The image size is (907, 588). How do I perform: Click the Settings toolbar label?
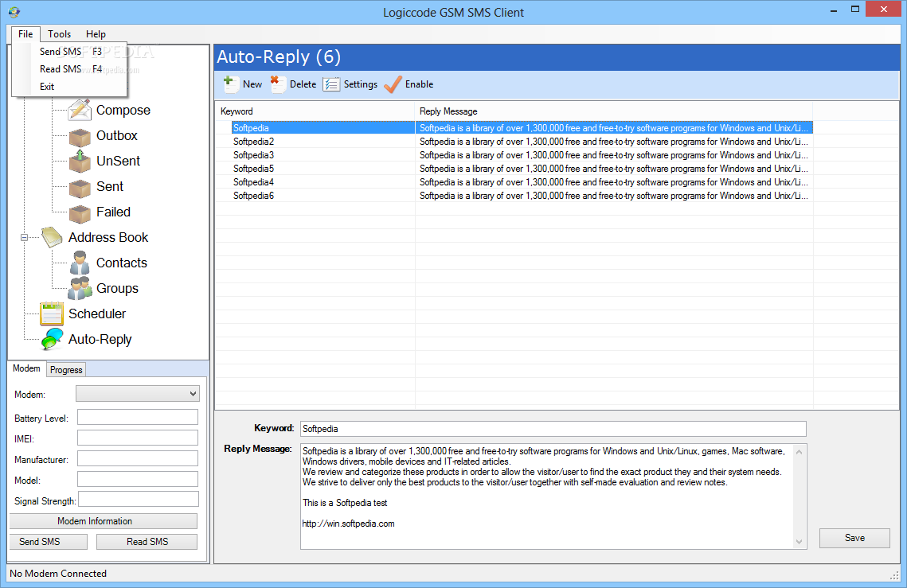(x=361, y=84)
